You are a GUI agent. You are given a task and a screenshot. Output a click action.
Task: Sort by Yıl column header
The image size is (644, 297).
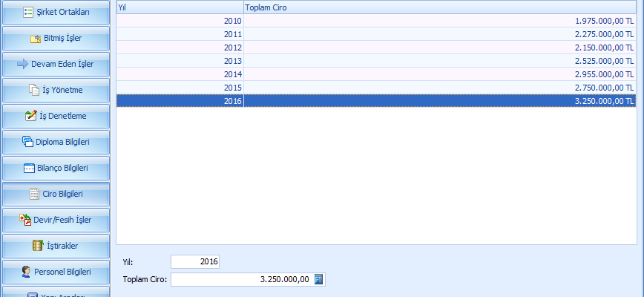pos(180,7)
